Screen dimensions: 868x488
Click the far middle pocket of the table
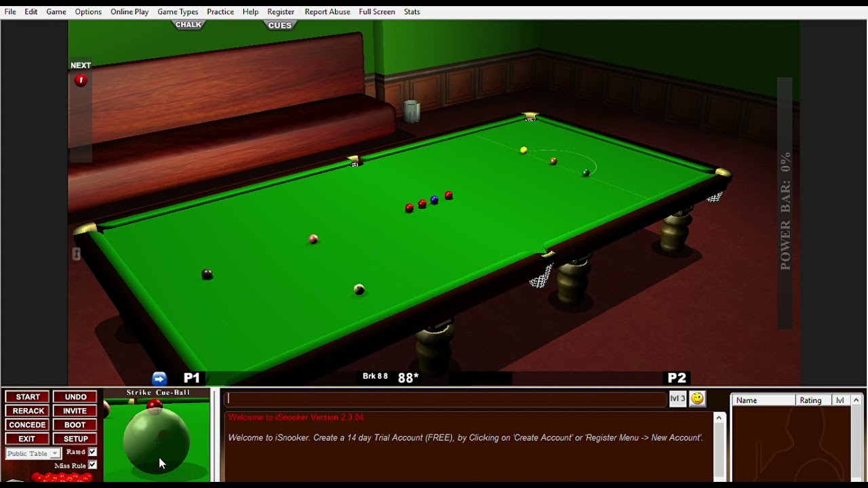point(355,161)
